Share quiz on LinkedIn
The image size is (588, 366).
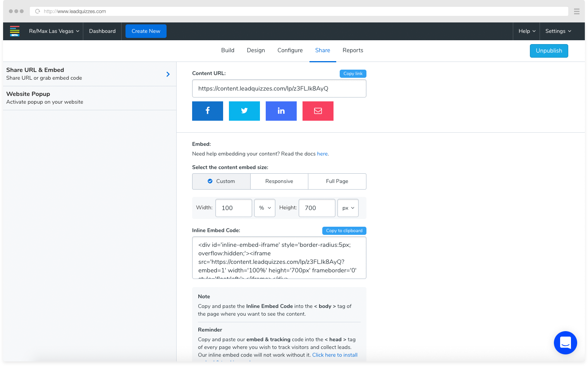pos(281,111)
